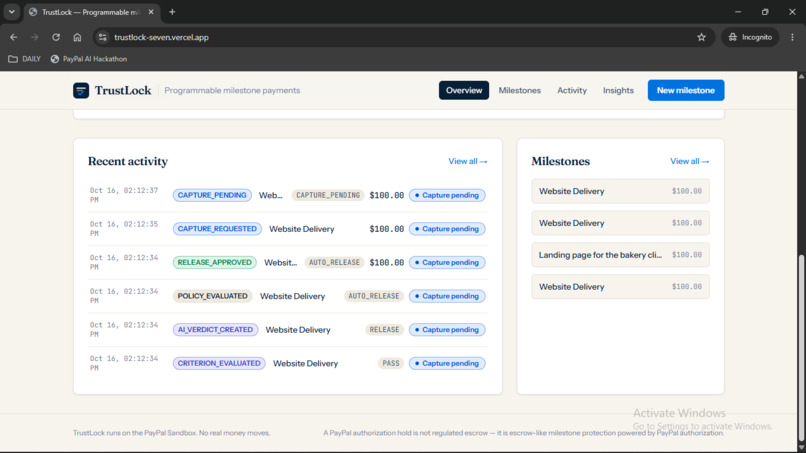The width and height of the screenshot is (806, 453).
Task: Open PayPal AI Hackathon bookmark
Action: (88, 59)
